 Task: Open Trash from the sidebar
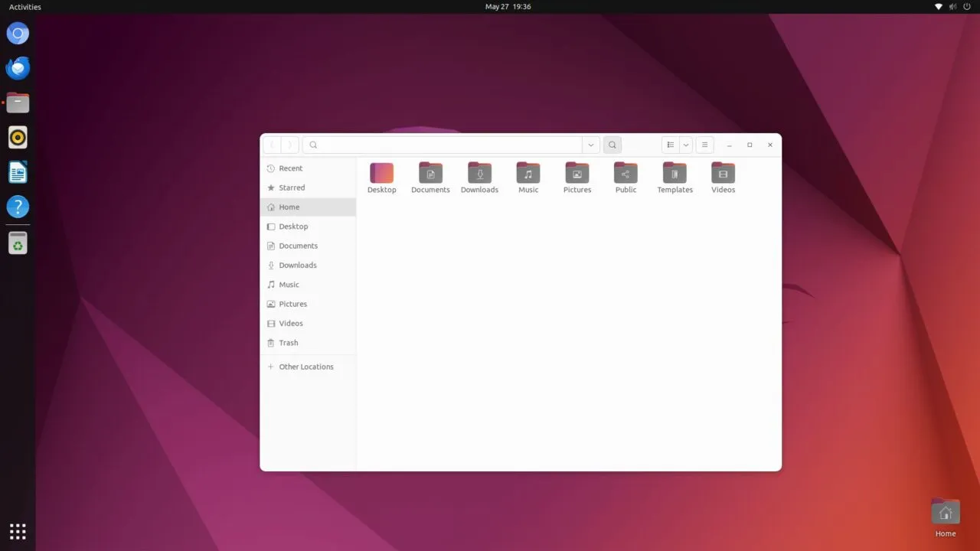coord(289,343)
